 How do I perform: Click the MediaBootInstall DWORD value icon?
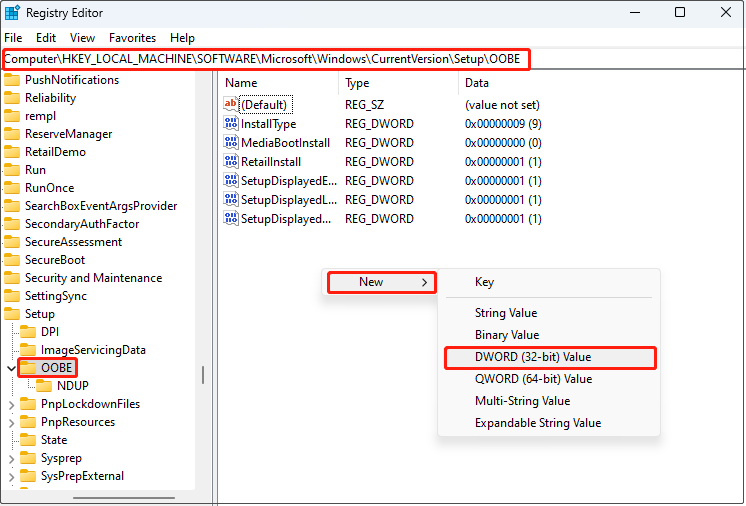pyautogui.click(x=231, y=143)
